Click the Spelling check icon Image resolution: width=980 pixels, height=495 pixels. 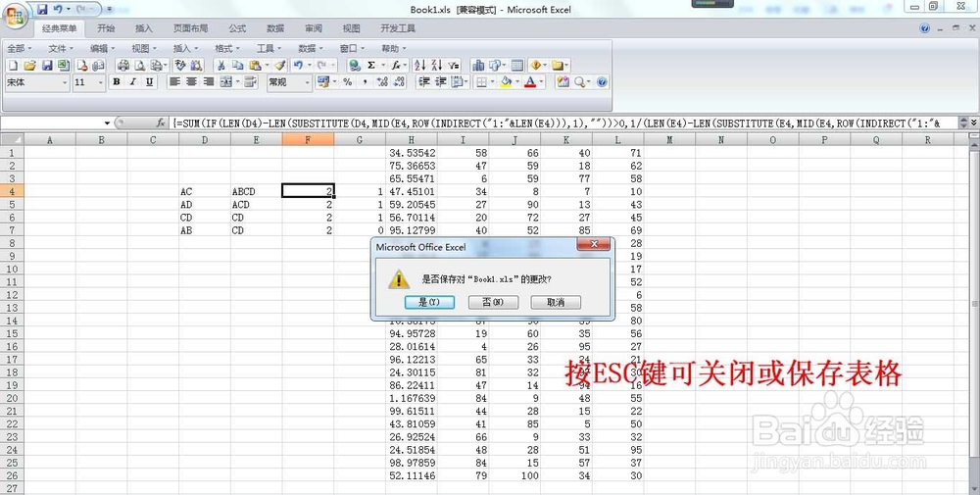point(180,65)
